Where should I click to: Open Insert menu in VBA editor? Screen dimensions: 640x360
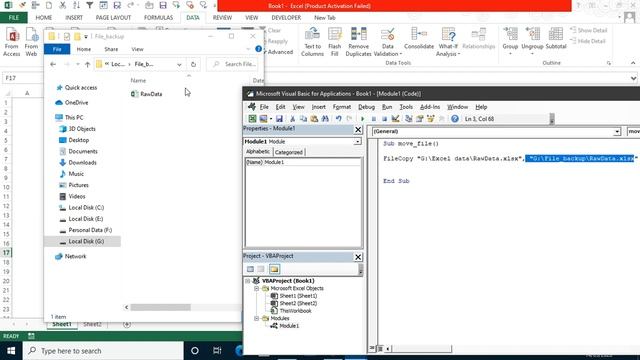click(x=318, y=107)
